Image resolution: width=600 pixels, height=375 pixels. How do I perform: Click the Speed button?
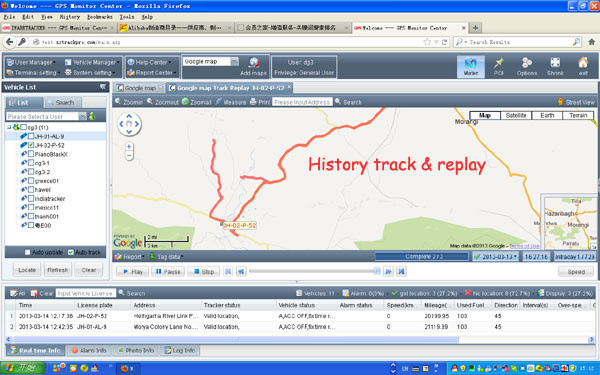(576, 272)
